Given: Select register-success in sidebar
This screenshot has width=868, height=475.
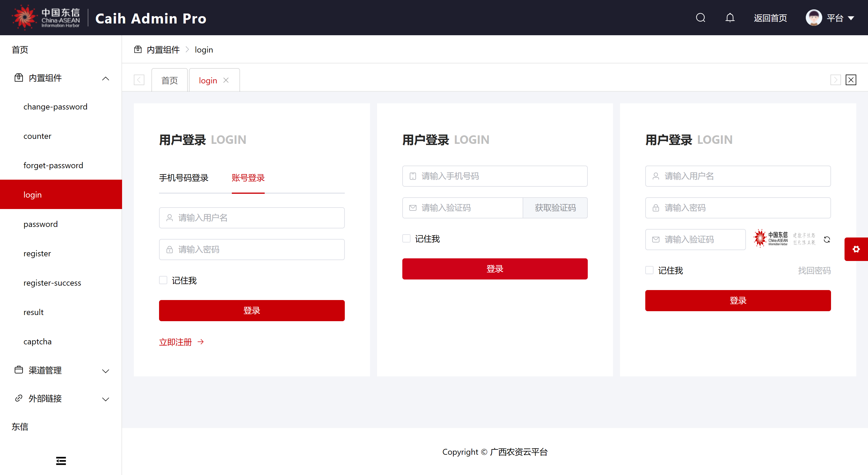Looking at the screenshot, I should point(52,283).
